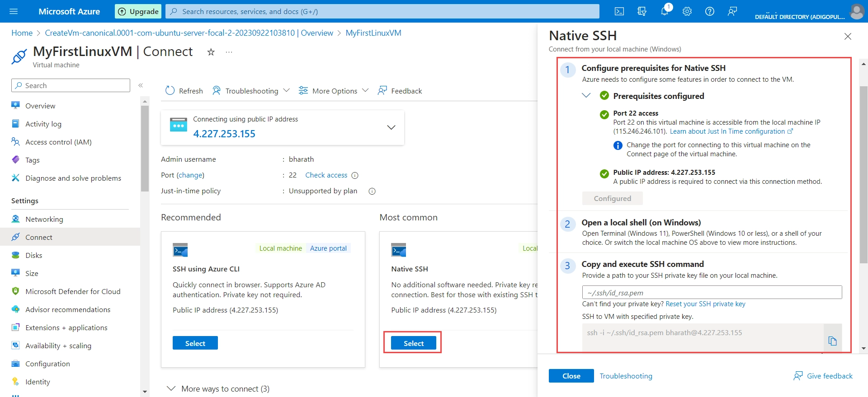868x397 pixels.
Task: Click Feedback in the toolbar
Action: [x=400, y=91]
